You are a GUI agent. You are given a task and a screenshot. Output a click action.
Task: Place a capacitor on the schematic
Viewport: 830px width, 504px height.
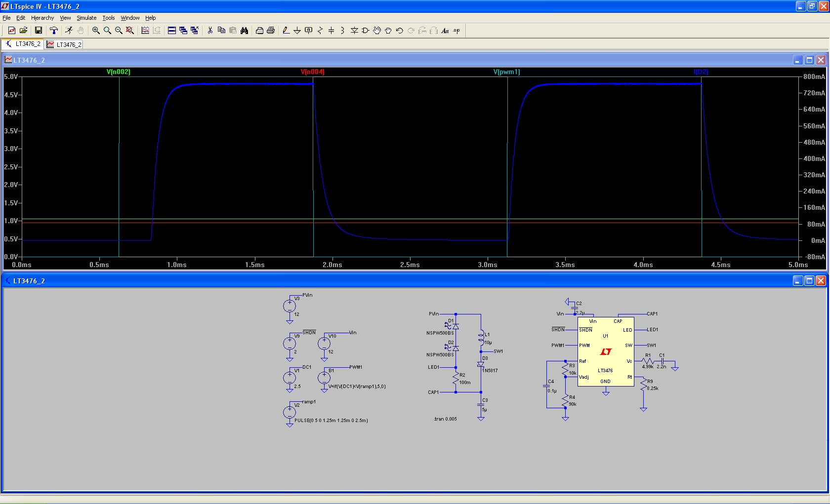coord(331,30)
